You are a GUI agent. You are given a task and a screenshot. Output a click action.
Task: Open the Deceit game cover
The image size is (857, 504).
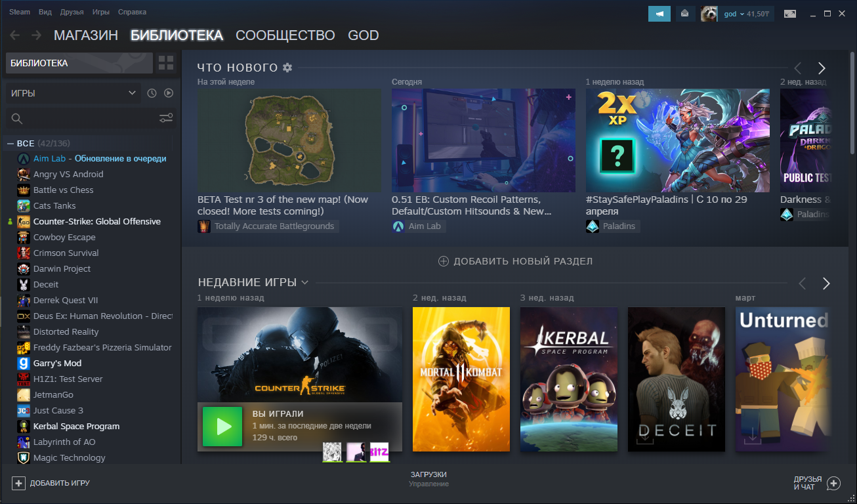coord(677,379)
